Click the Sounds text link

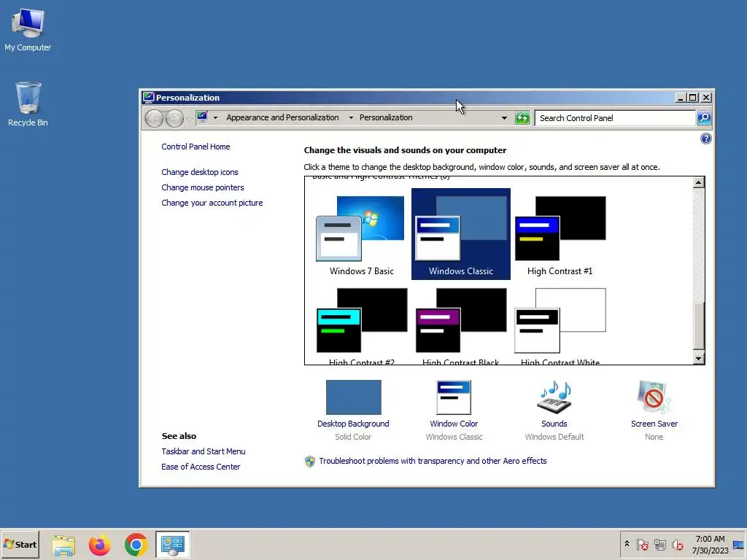coord(554,424)
